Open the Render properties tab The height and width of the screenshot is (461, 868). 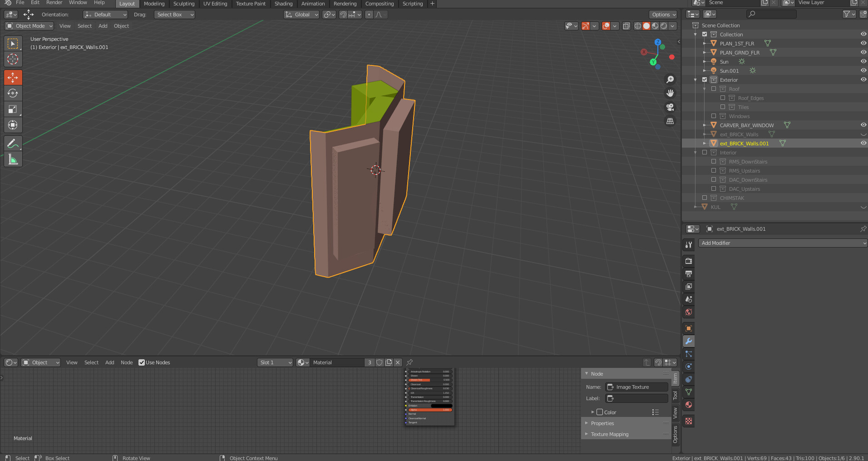(x=688, y=261)
